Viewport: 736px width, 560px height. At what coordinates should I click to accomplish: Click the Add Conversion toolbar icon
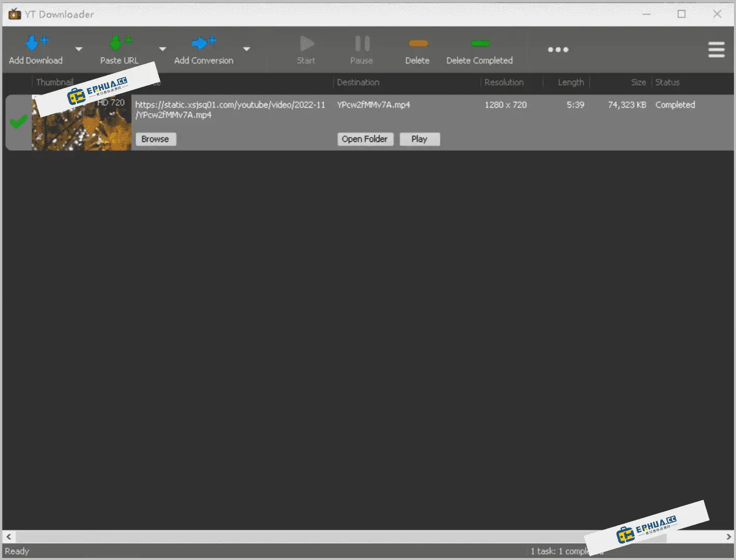pyautogui.click(x=203, y=43)
